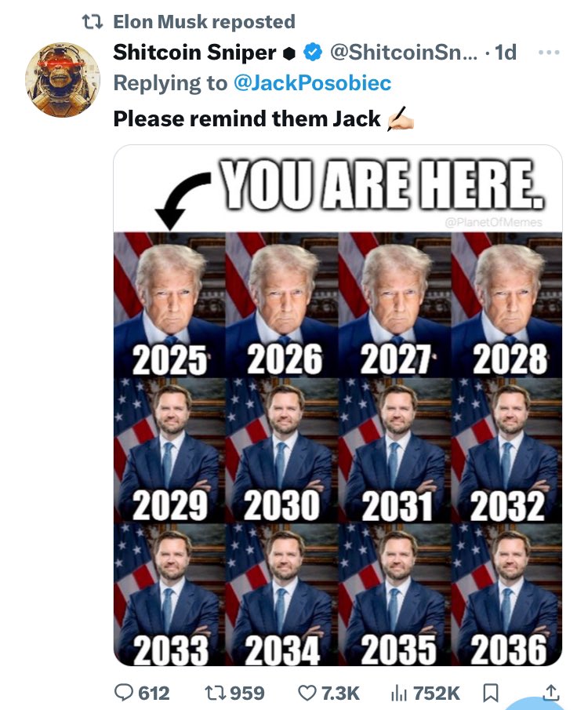588x710 pixels.
Task: Click the @ShitcoinSn... handle
Action: (403, 52)
